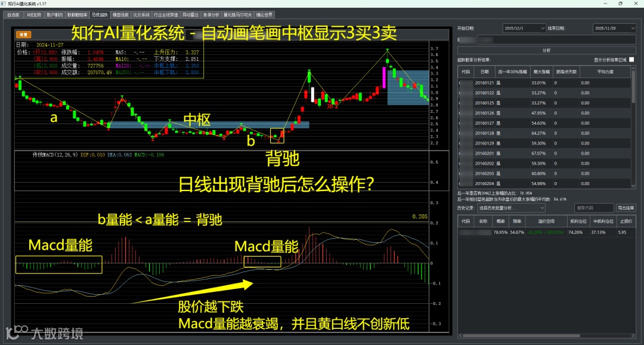The height and width of the screenshot is (345, 644).
Task: Select the row dated 20160204
Action: (x=544, y=183)
